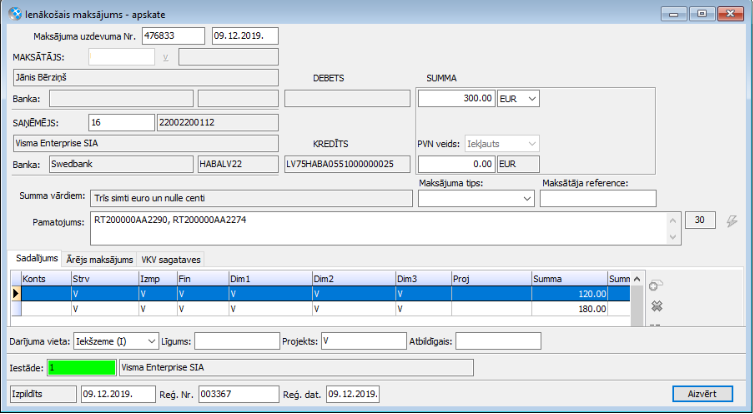Viewport: 753px width, 414px height.
Task: Click the Swedbank bank name field
Action: click(121, 164)
